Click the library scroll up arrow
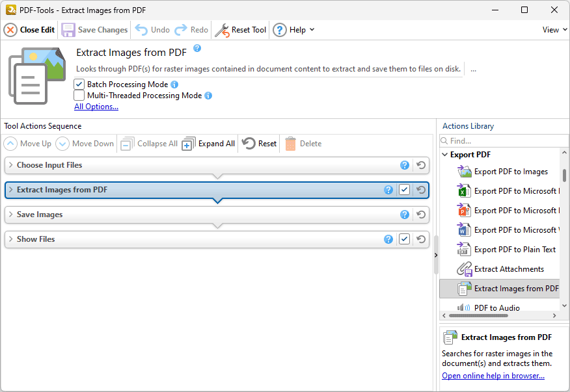 click(565, 153)
